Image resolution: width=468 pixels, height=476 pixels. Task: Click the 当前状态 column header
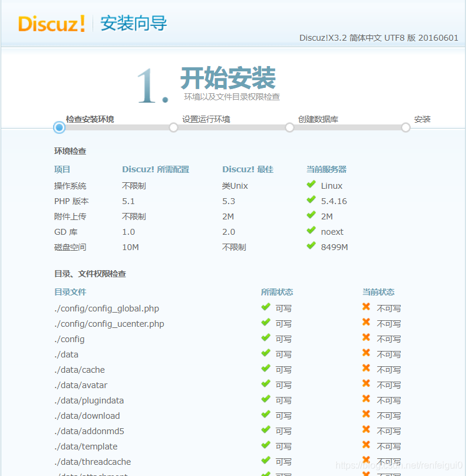[378, 292]
